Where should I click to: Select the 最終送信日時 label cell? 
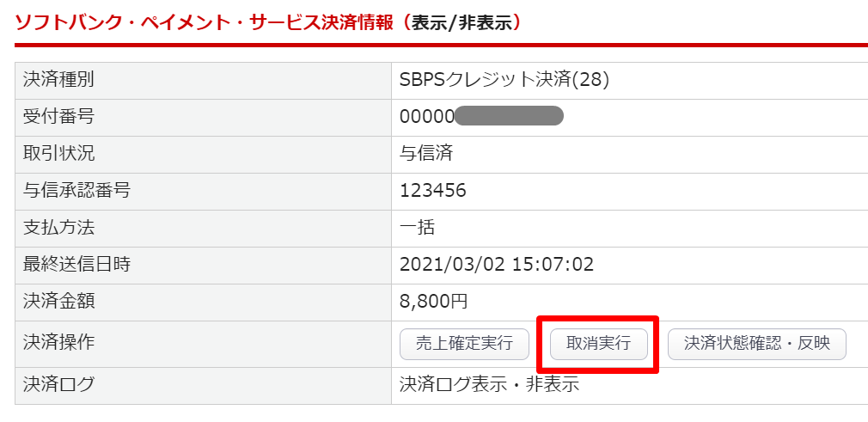77,265
